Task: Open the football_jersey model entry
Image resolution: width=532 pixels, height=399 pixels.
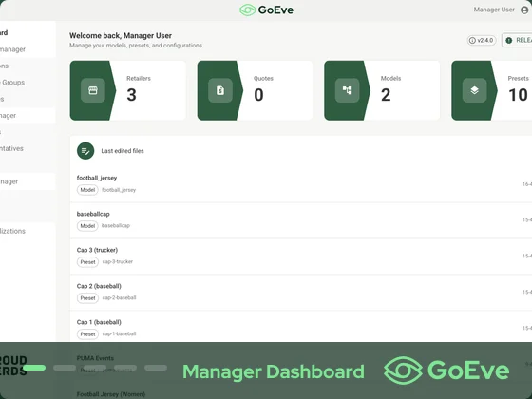Action: click(301, 184)
